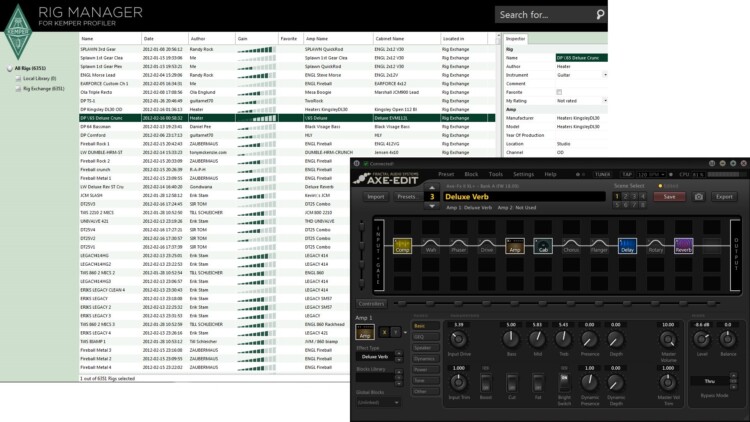Select the Wah block in the signal chain

pos(430,246)
